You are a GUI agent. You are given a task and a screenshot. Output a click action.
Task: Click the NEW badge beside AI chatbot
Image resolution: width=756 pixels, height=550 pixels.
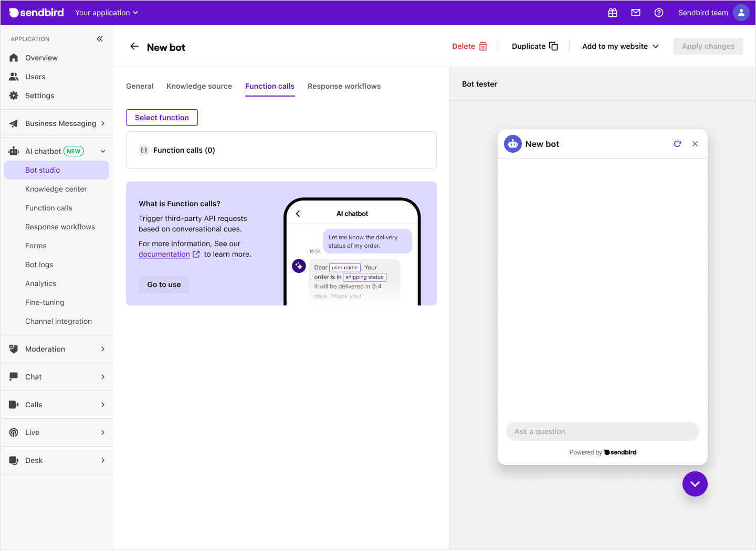(73, 151)
